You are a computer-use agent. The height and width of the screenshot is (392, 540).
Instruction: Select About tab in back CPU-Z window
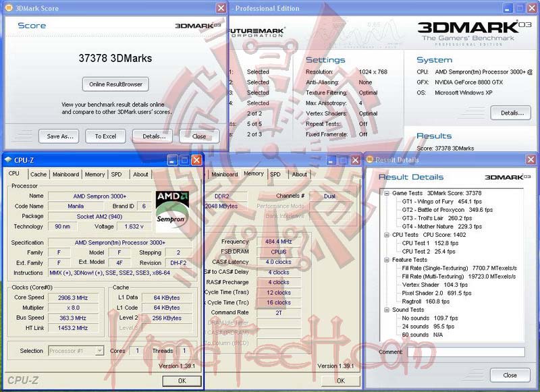point(299,175)
